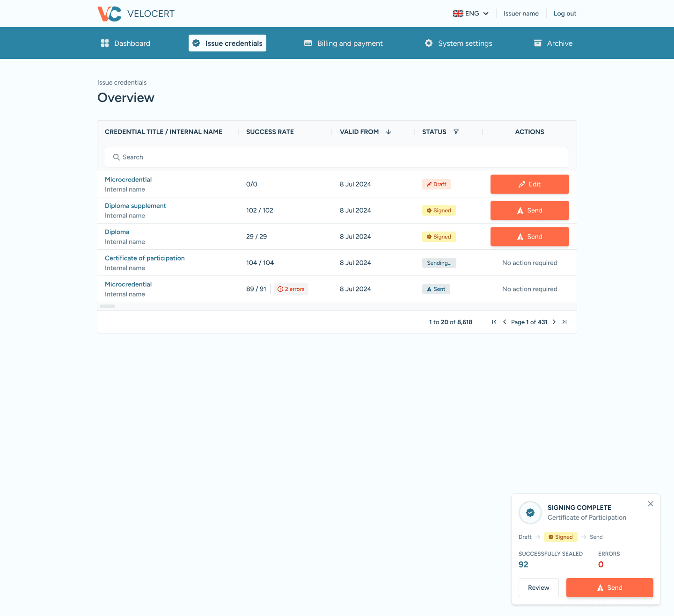Open the Certificate of participation credential
674x616 pixels.
coord(145,258)
